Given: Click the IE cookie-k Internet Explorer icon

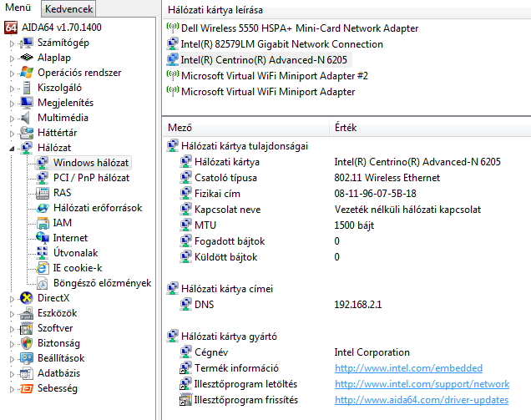Looking at the screenshot, I should [x=43, y=268].
